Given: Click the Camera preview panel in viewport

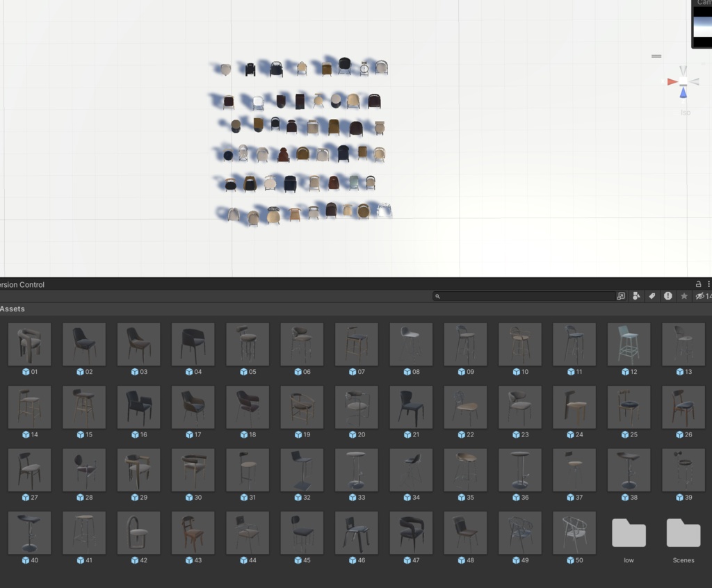Looking at the screenshot, I should 702,28.
